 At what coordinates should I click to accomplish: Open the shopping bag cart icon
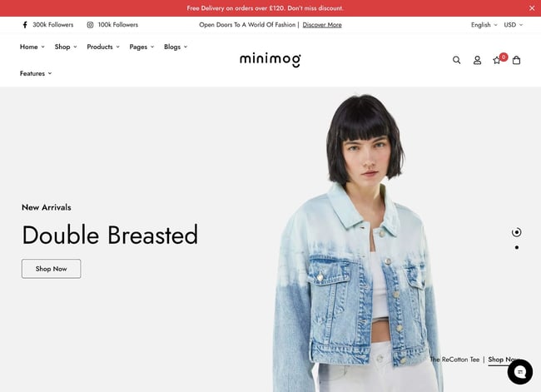pos(517,60)
